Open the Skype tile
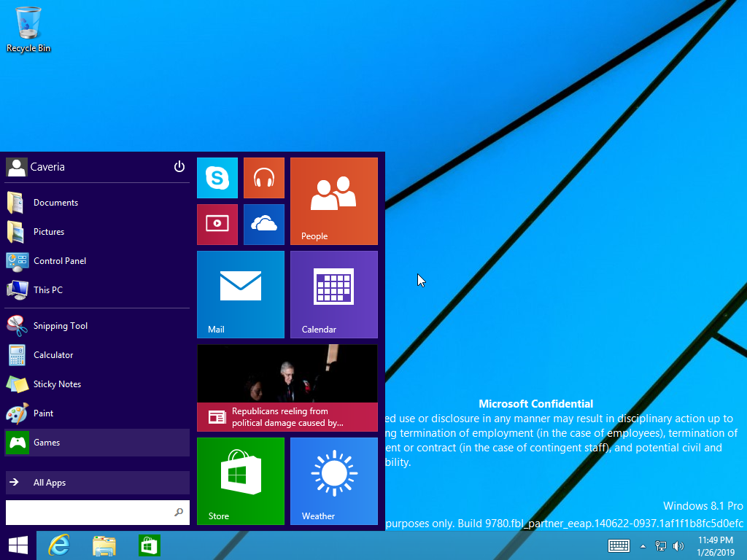The image size is (747, 560). pos(217,178)
